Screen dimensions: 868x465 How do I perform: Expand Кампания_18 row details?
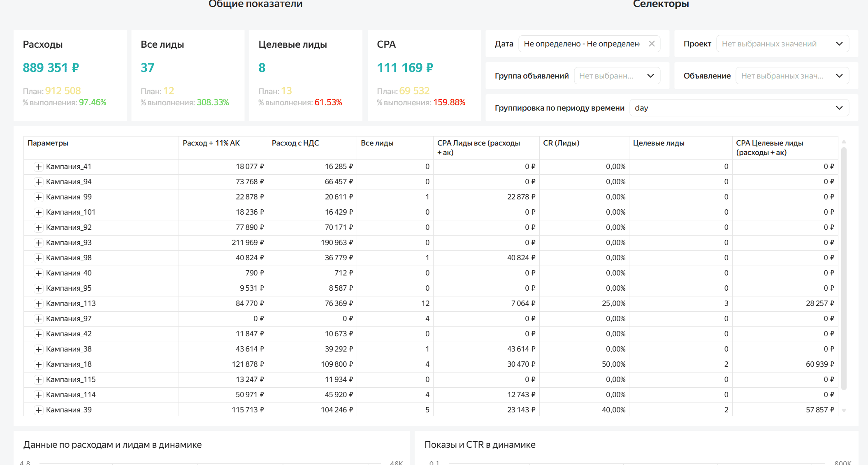click(39, 364)
